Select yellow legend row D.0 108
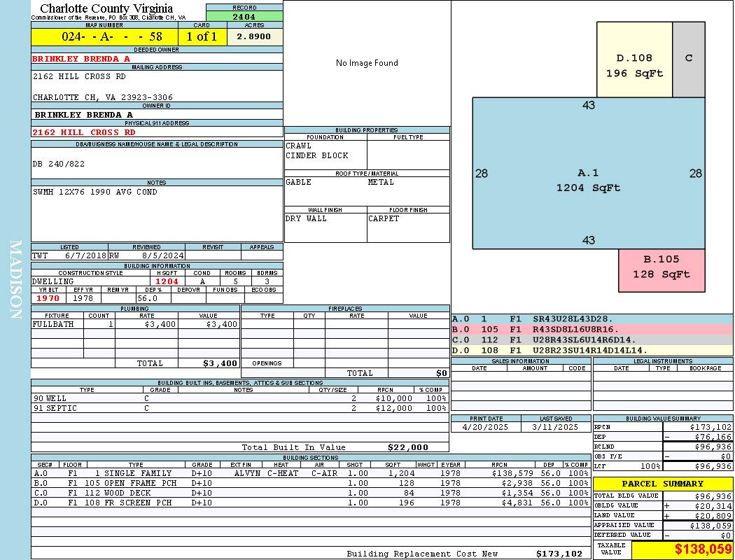This screenshot has height=560, width=735. click(x=592, y=350)
